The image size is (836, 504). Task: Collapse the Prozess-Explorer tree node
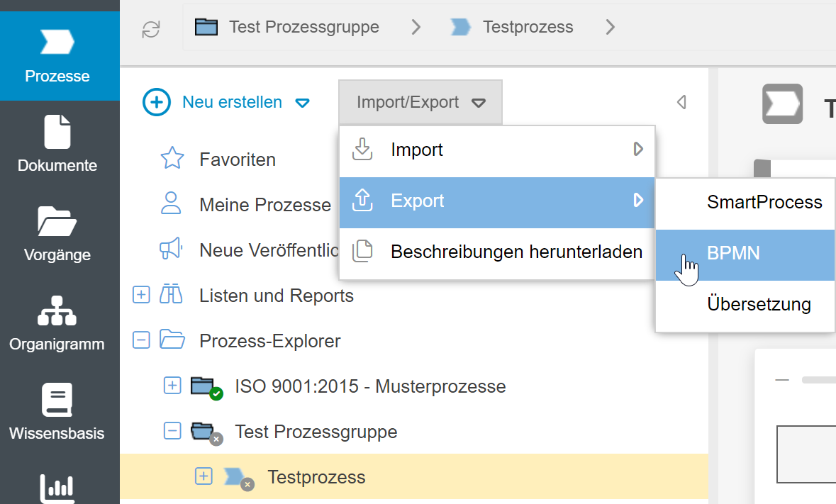point(142,340)
